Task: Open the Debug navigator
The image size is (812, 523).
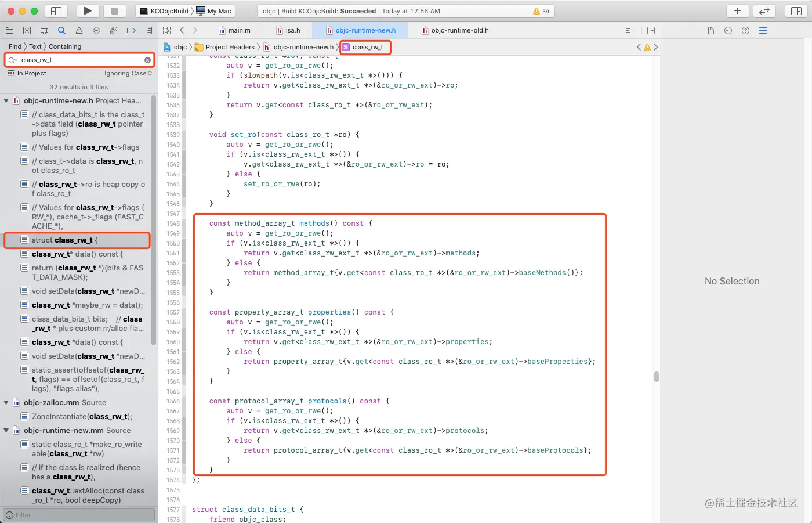Action: tap(114, 30)
